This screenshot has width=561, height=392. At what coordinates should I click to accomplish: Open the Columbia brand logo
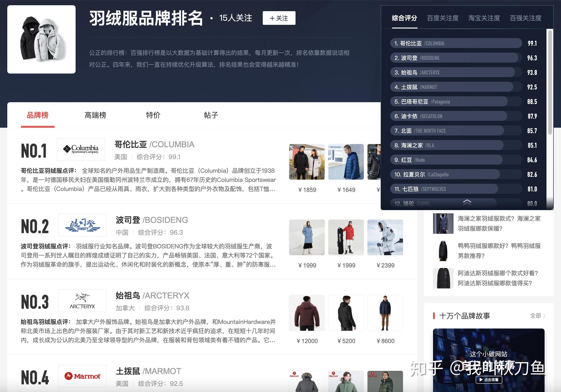[81, 150]
